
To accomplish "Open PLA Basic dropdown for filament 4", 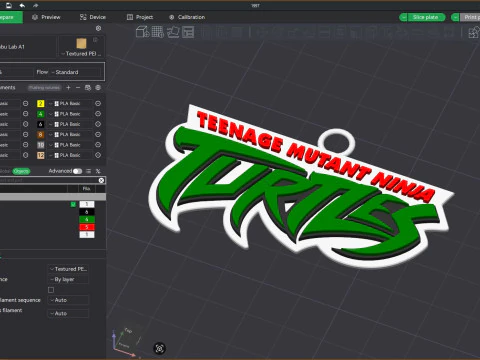I will [x=70, y=114].
